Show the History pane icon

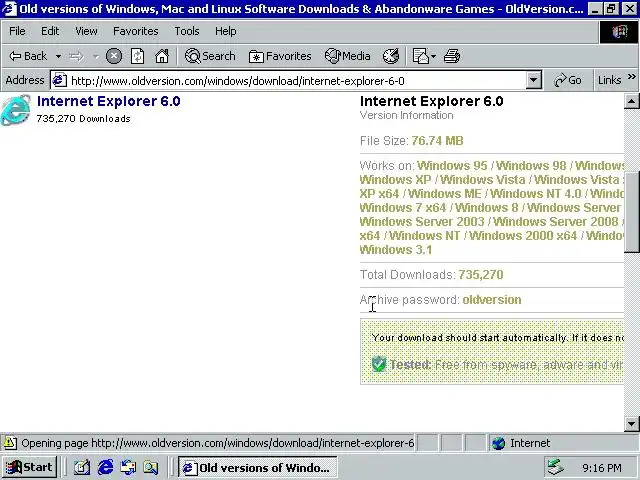click(x=391, y=56)
